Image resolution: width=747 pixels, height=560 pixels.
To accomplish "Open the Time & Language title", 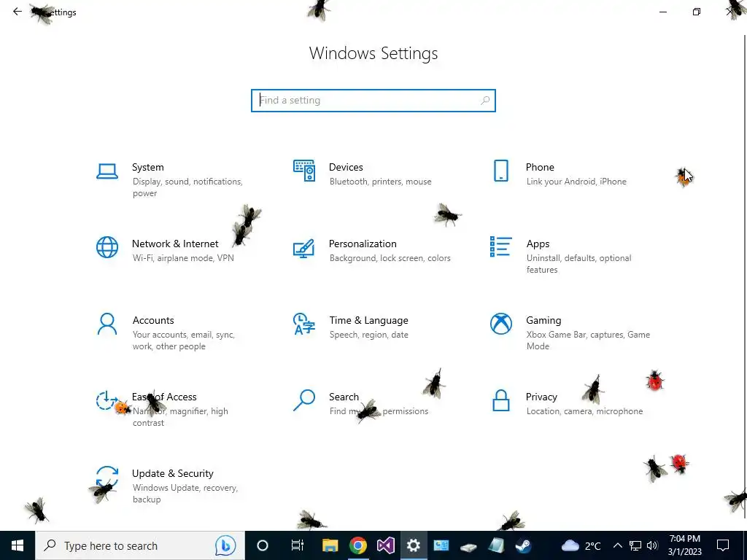I will tap(368, 321).
